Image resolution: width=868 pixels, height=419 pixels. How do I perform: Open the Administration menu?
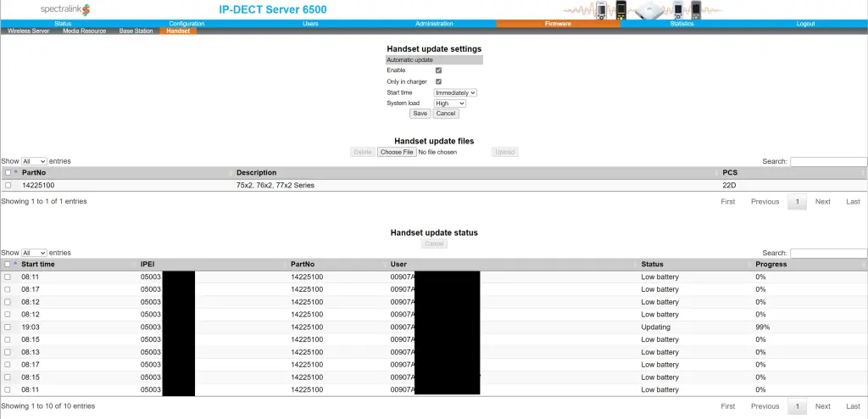click(434, 24)
